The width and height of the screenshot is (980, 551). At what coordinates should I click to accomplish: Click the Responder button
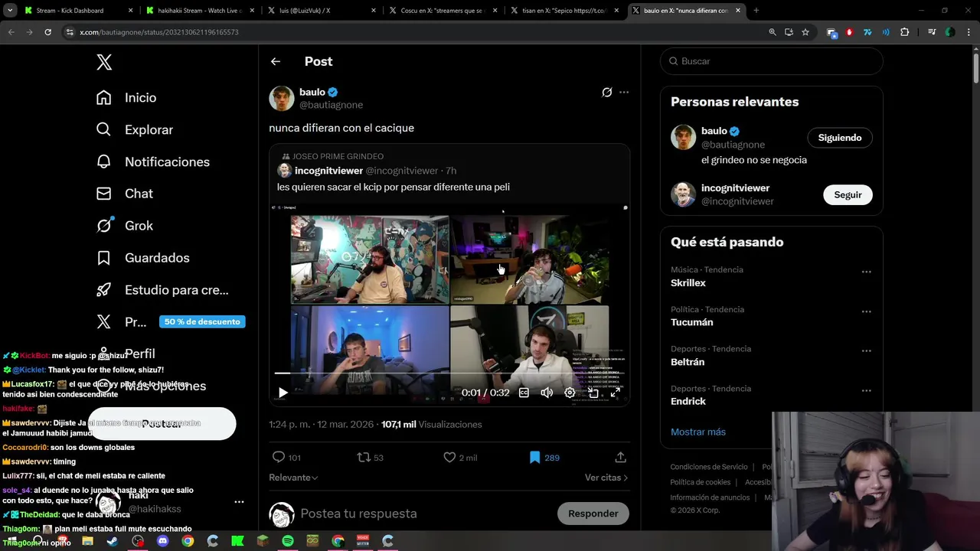click(x=593, y=514)
